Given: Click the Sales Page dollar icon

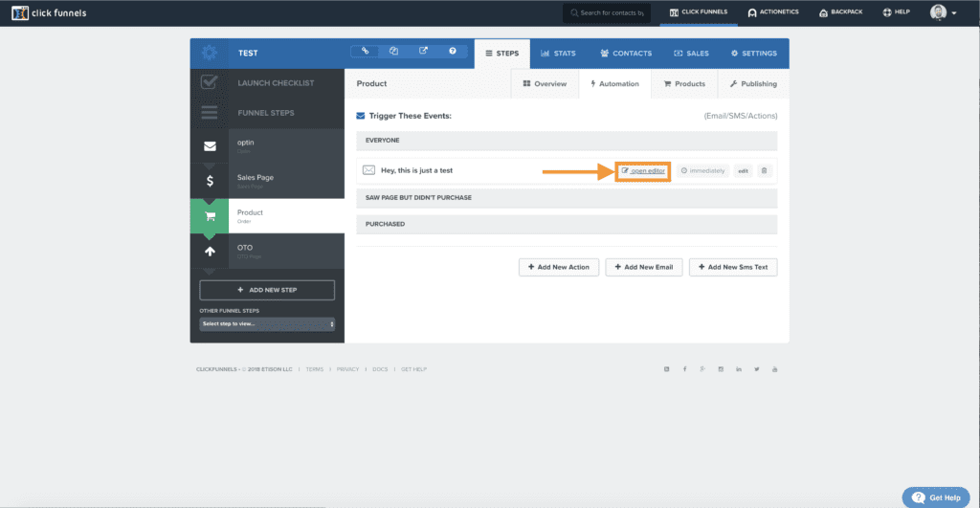Looking at the screenshot, I should 210,181.
